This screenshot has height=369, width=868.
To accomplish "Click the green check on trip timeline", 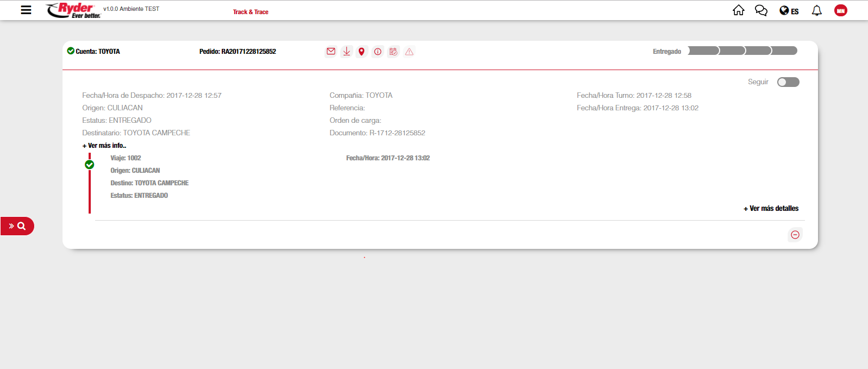I will tap(90, 165).
